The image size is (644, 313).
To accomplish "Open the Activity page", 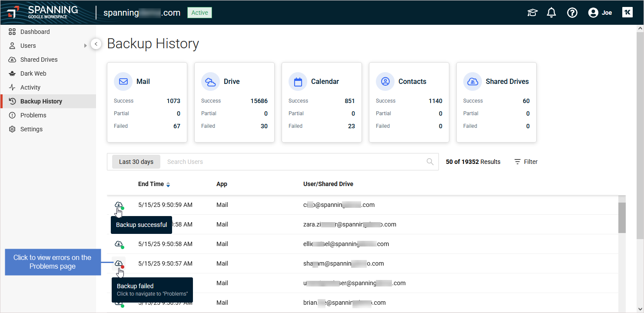I will 30,87.
